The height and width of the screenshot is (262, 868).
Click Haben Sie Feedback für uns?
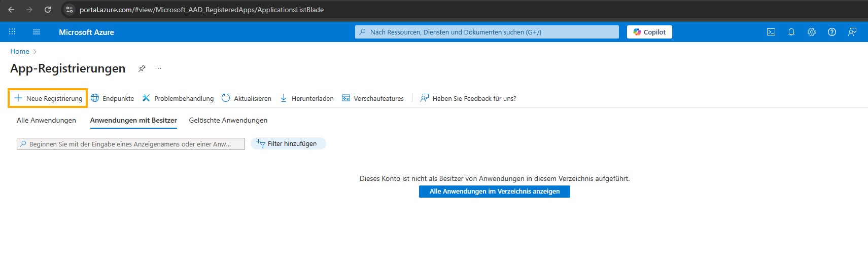pos(468,98)
